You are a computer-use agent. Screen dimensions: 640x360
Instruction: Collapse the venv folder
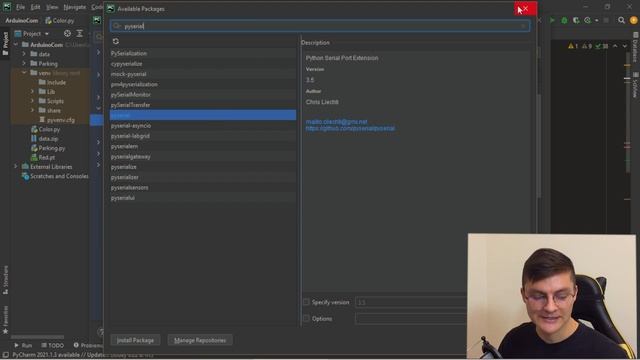[x=24, y=73]
